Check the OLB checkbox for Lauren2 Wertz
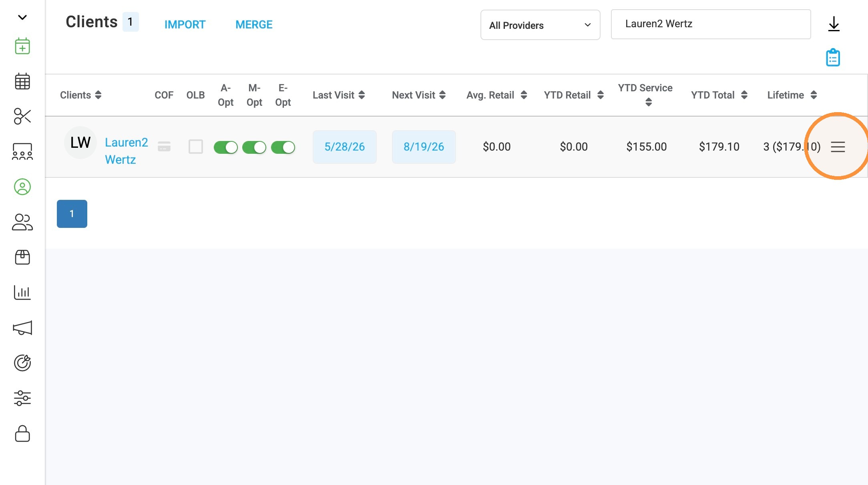Viewport: 868px width, 485px height. point(196,147)
